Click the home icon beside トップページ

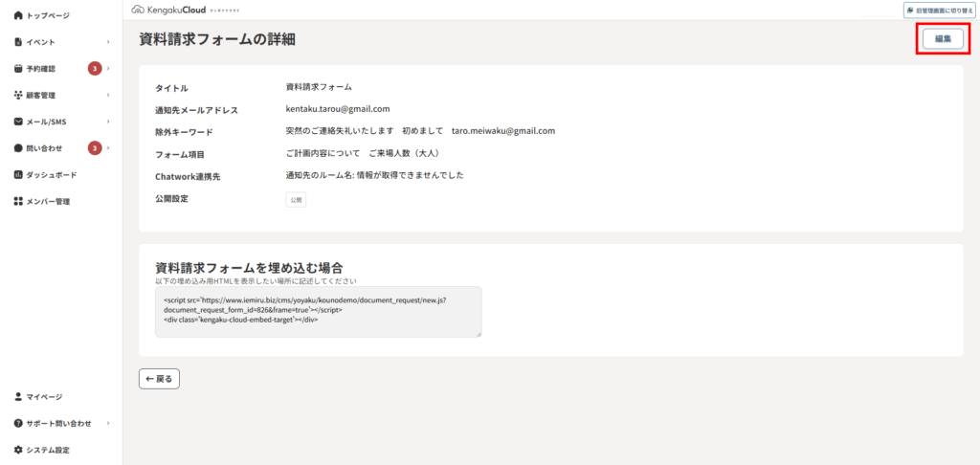[18, 15]
